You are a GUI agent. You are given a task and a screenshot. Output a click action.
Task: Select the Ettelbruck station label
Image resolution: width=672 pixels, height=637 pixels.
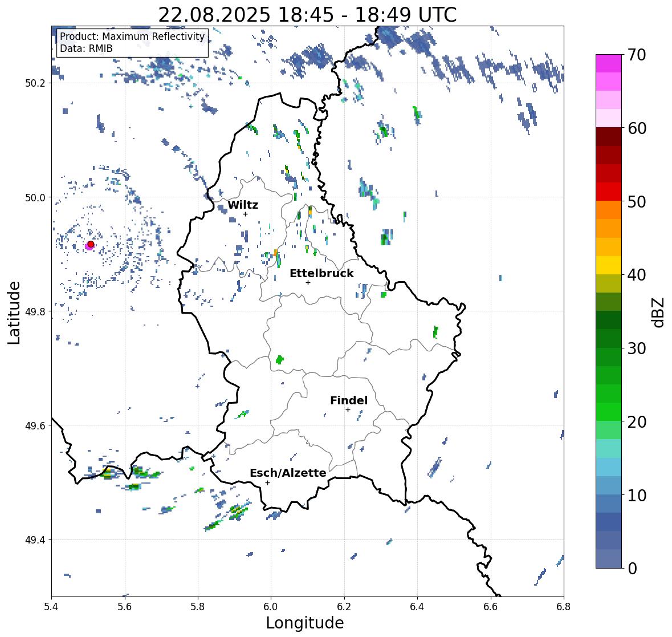click(x=321, y=274)
